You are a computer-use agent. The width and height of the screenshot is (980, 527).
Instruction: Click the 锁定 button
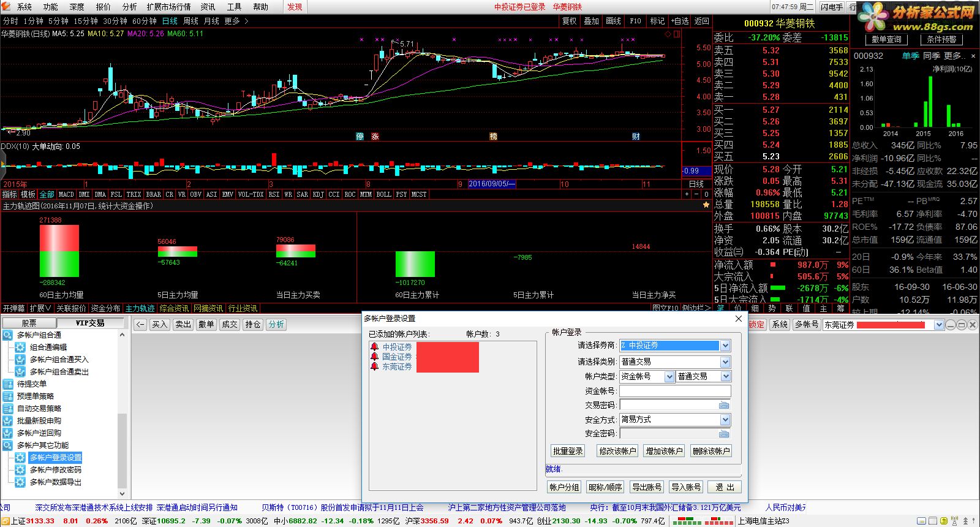756,325
